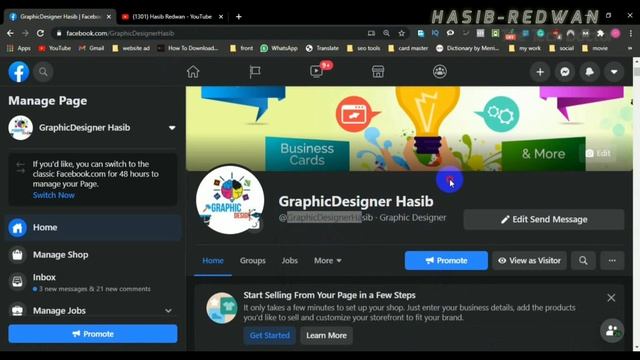Expand the GraphicDesigner Hasib page selector
The width and height of the screenshot is (640, 360).
172,128
